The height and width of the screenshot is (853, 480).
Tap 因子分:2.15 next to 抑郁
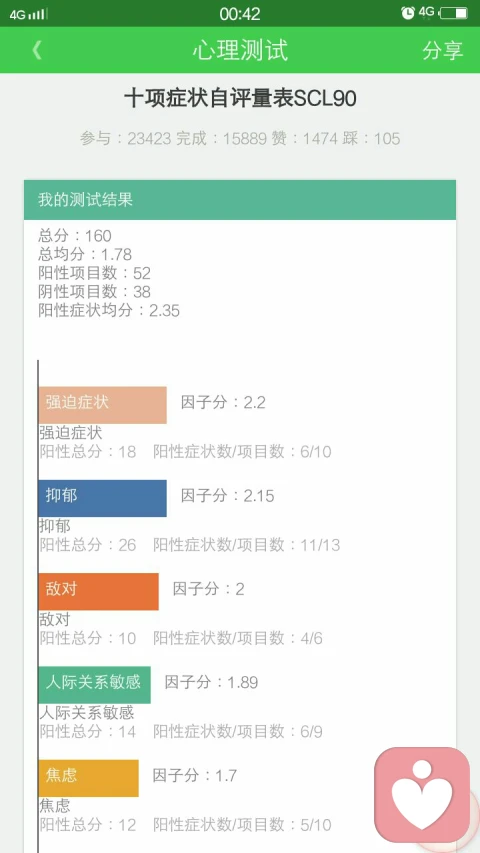[227, 496]
